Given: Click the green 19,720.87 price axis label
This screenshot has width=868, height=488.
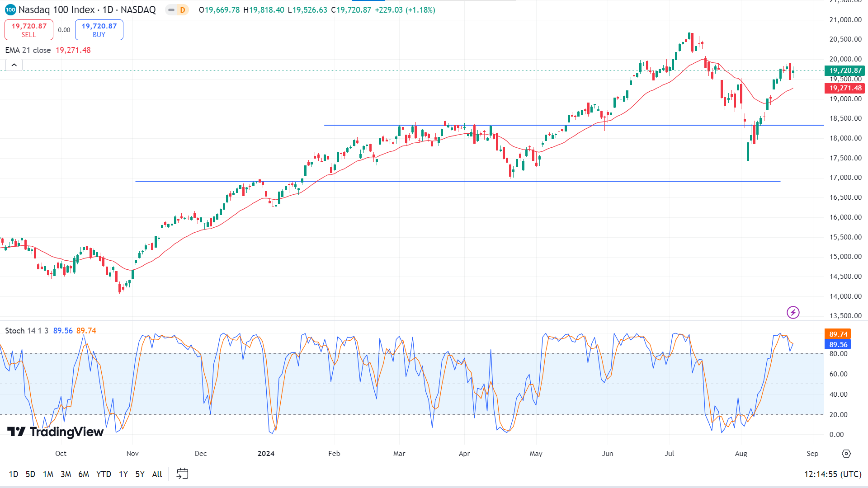Looking at the screenshot, I should coord(845,70).
